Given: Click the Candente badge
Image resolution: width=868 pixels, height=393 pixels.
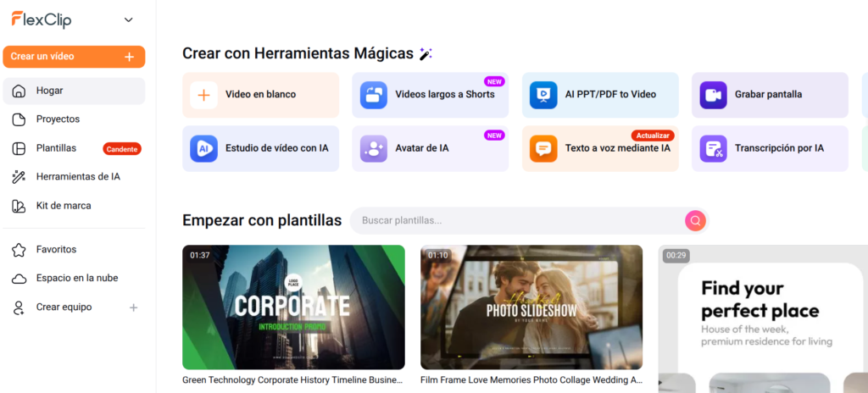Looking at the screenshot, I should tap(122, 149).
